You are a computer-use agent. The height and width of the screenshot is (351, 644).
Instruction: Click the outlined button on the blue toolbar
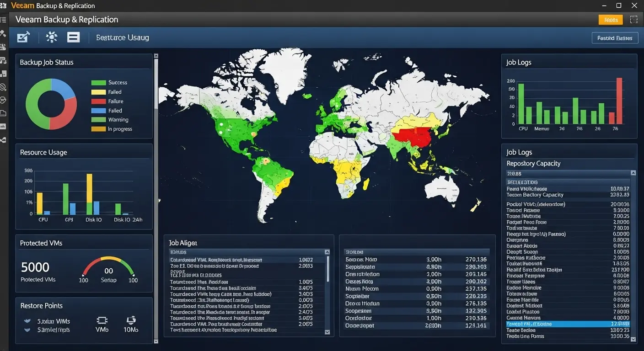(614, 38)
